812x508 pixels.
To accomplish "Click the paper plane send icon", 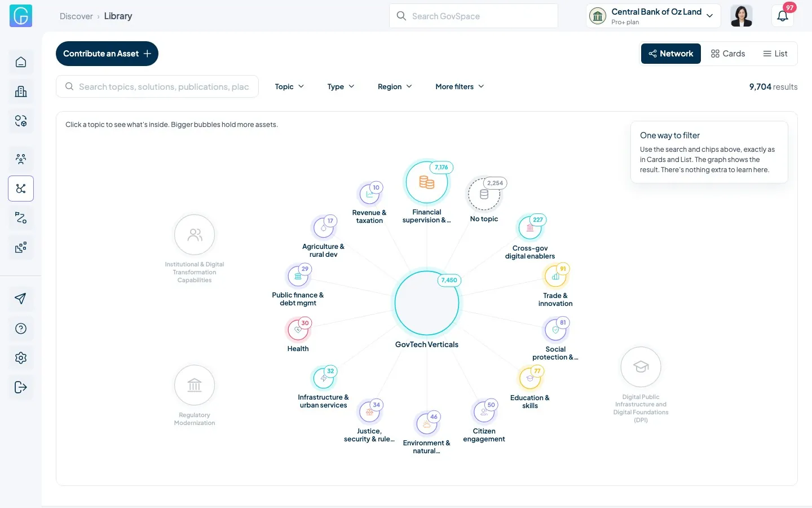I will click(x=21, y=299).
